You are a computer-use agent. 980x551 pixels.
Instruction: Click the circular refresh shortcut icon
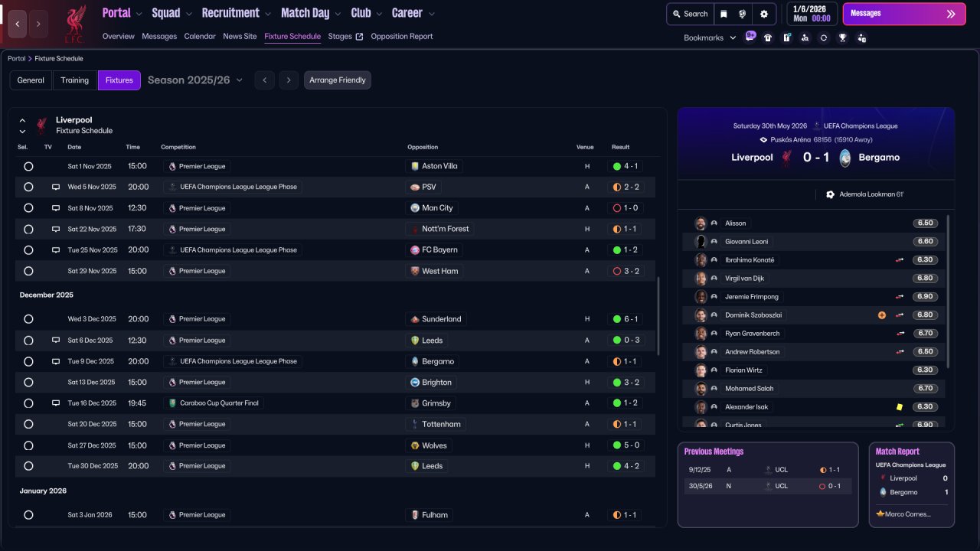pyautogui.click(x=823, y=37)
